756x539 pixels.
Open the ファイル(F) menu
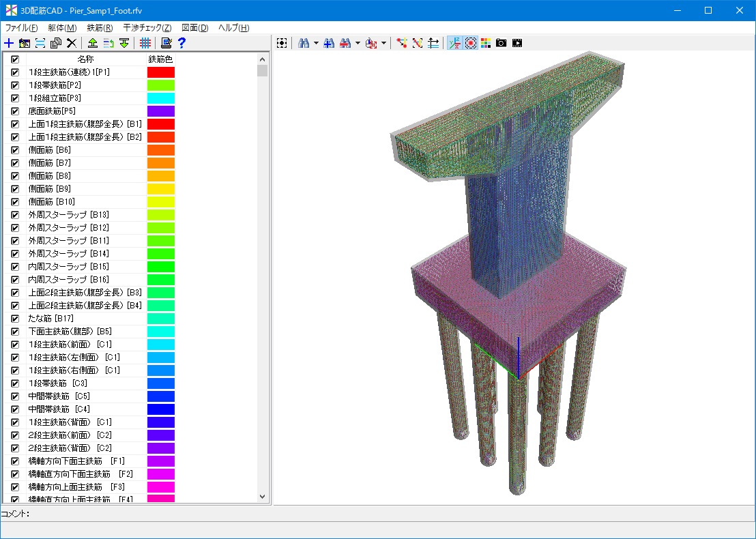[21, 28]
